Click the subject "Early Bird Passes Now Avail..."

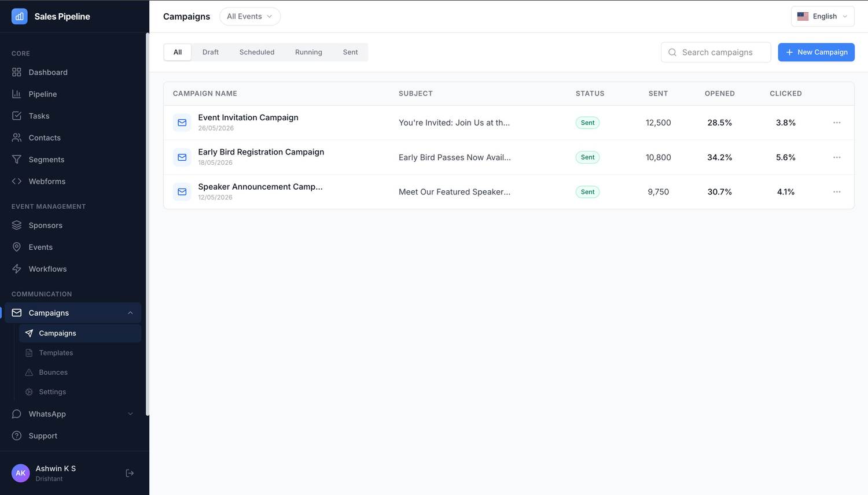pyautogui.click(x=455, y=157)
